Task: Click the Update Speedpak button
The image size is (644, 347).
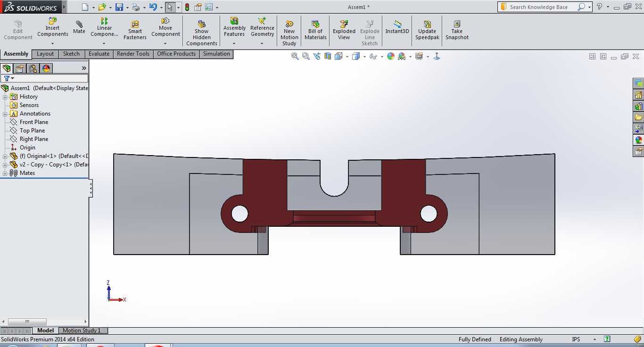Action: pos(427,30)
